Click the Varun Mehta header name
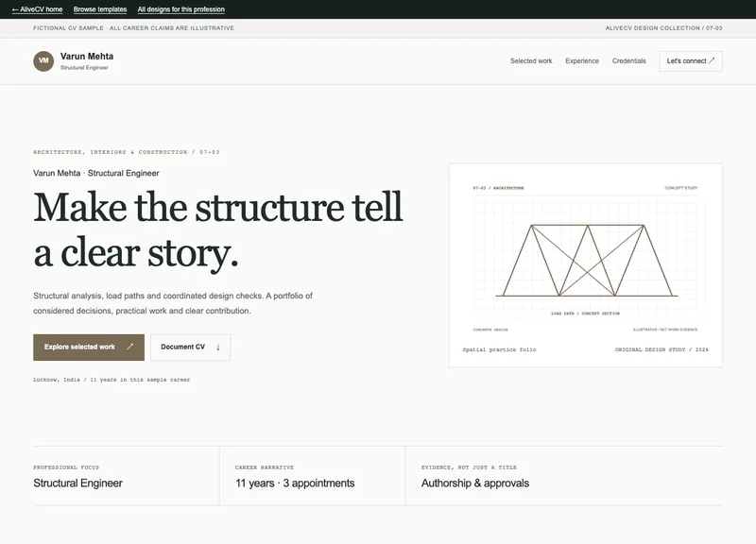Viewport: 756px width, 544px height. (x=87, y=57)
